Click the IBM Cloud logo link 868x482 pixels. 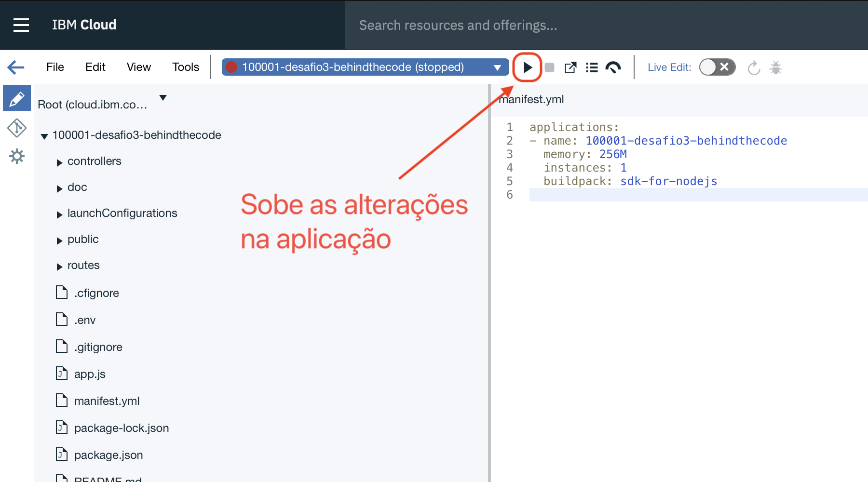pyautogui.click(x=84, y=25)
